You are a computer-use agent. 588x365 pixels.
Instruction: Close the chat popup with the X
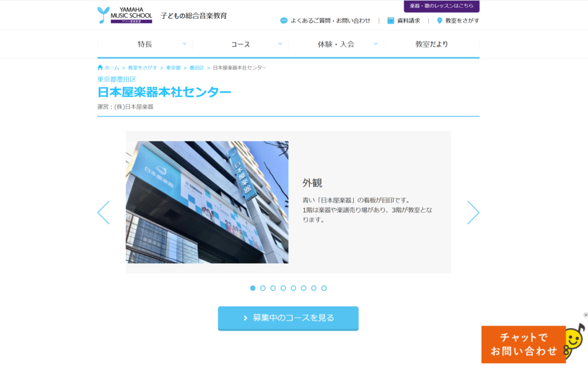[585, 314]
